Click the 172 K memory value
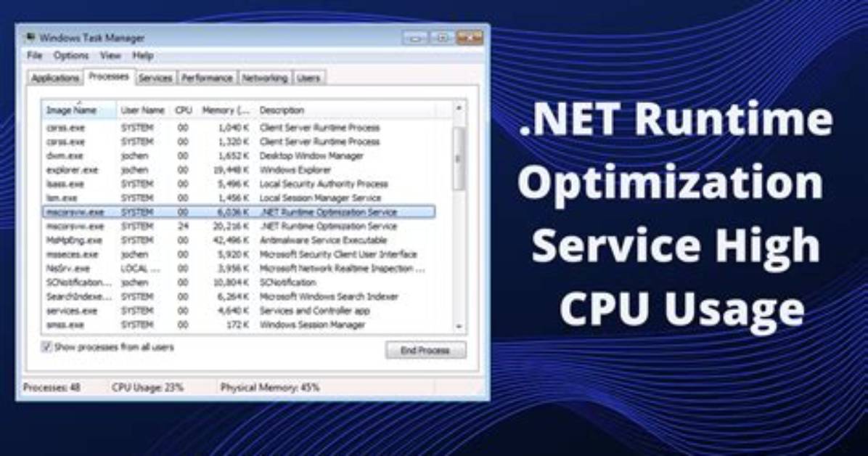868x456 pixels. pos(237,325)
